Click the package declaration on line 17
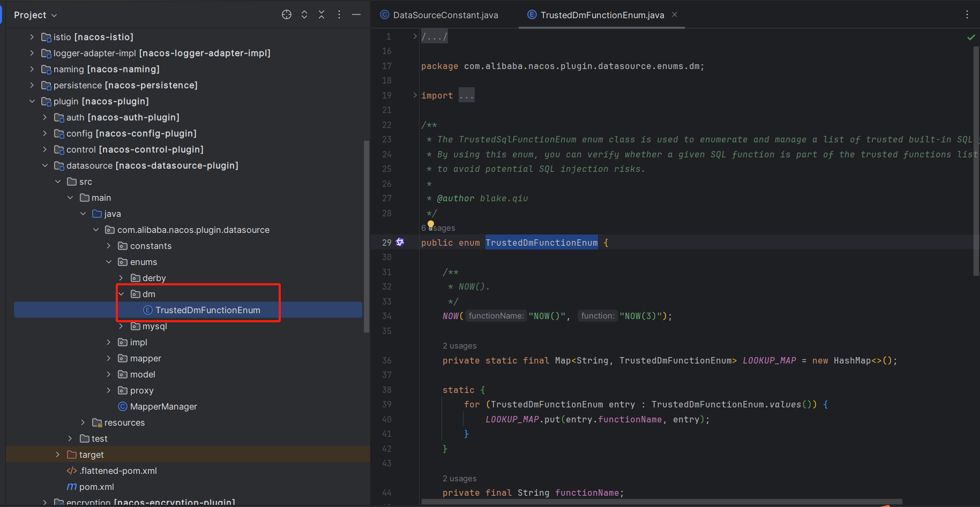The image size is (980, 507). coord(563,66)
